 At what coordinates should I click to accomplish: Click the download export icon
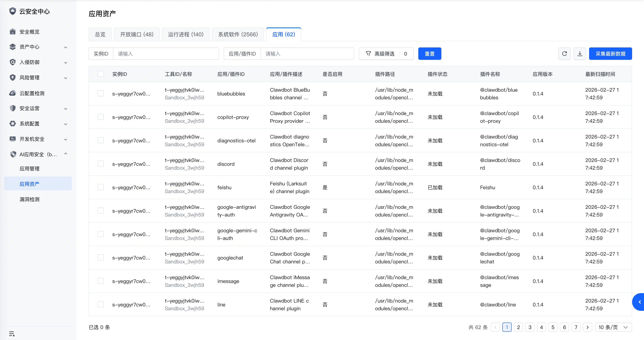[580, 54]
